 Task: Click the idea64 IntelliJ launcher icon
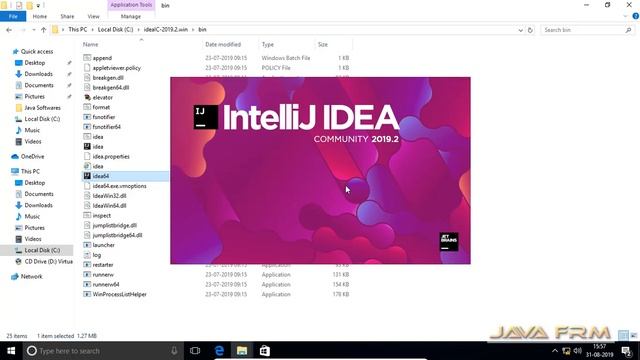[87, 176]
